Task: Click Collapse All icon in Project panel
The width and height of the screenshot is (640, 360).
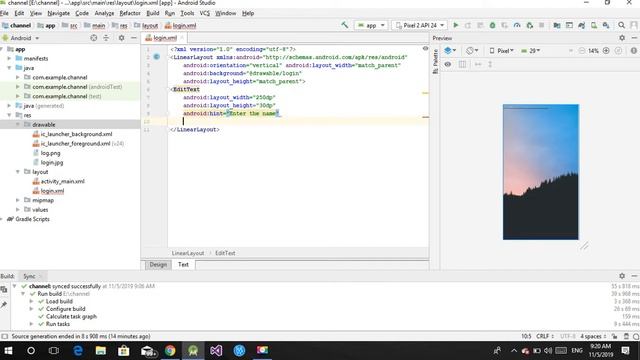Action: click(x=106, y=38)
